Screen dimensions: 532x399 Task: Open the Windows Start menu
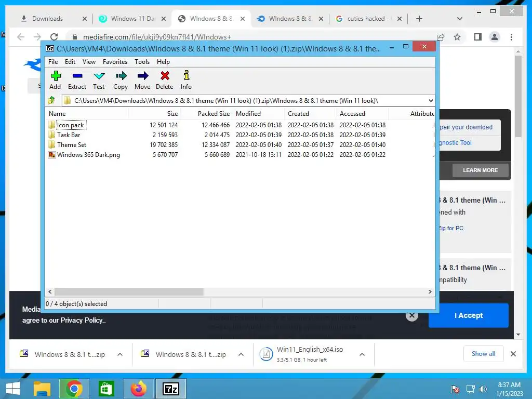[12, 389]
